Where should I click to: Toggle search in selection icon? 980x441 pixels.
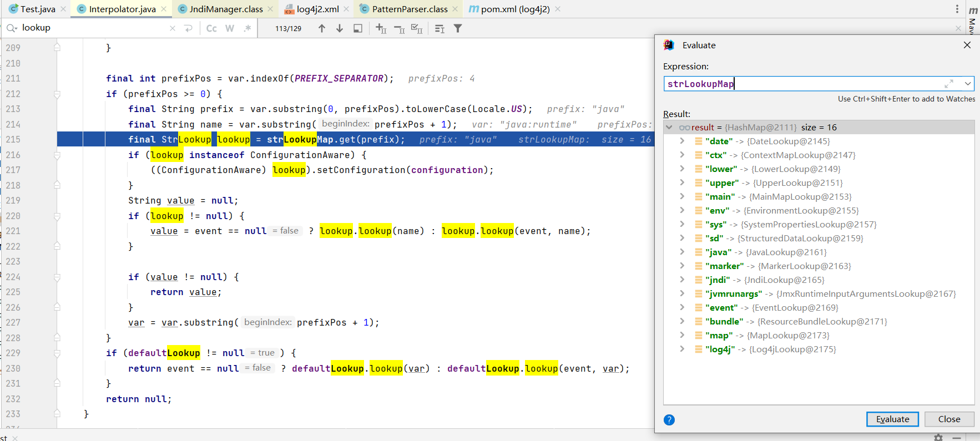358,28
